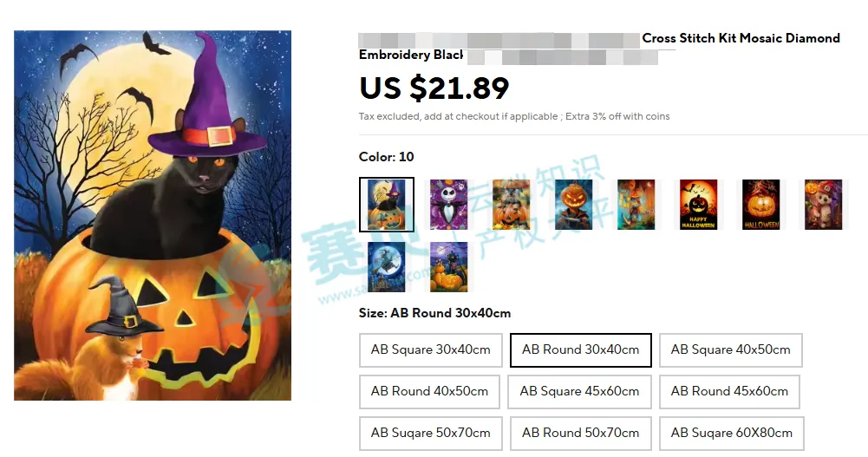
Task: Select the pumpkin-head figure on blue thumbnail
Action: [573, 205]
